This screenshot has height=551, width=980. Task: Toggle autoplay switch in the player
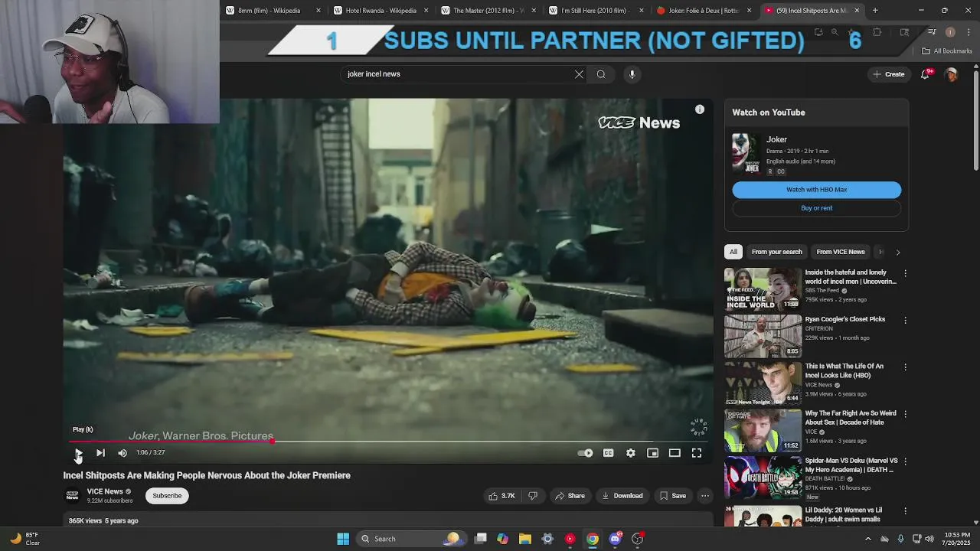point(586,453)
